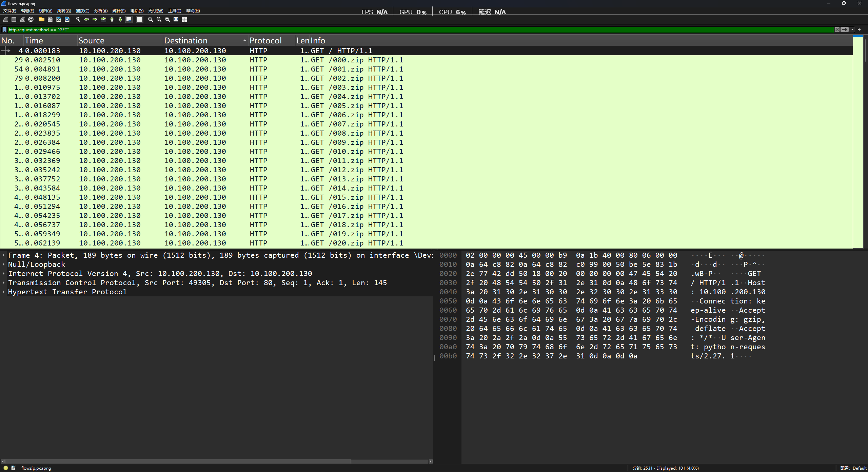Viewport: 868px width, 472px height.
Task: Toggle auto-scroll during live capture
Action: [129, 19]
